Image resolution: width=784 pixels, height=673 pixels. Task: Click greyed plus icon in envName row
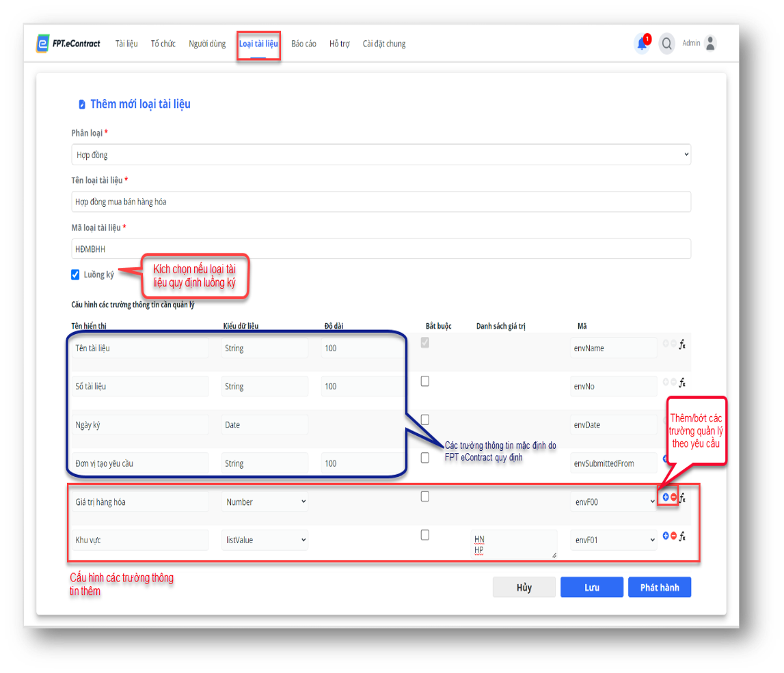[666, 343]
